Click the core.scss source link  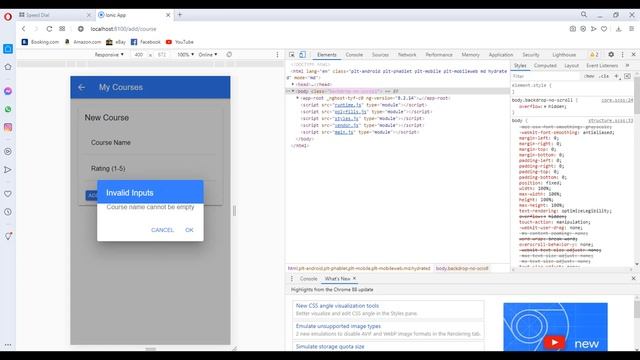[x=617, y=100]
